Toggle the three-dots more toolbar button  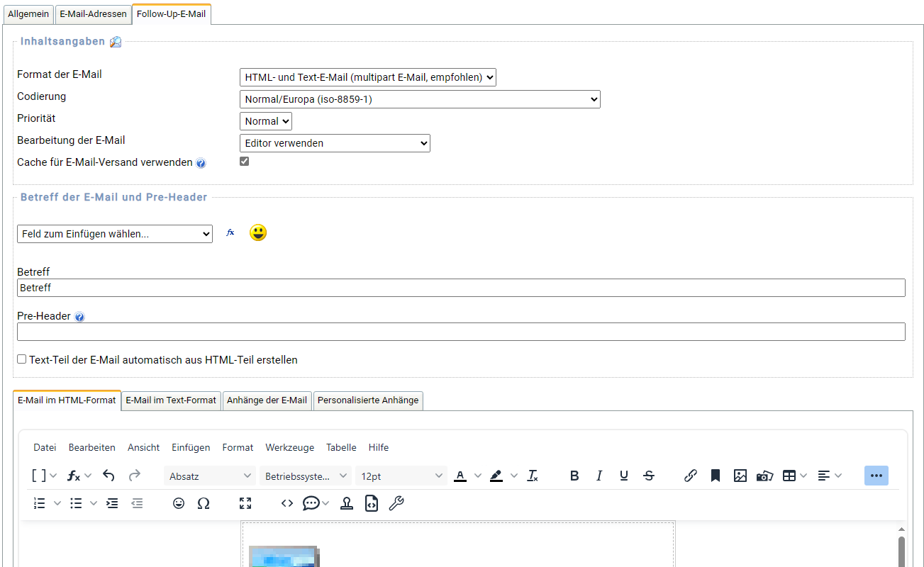pyautogui.click(x=876, y=476)
